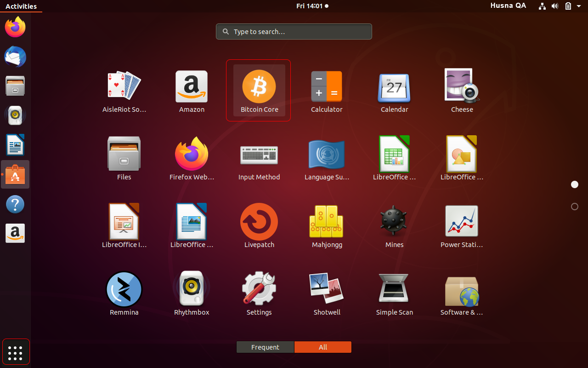This screenshot has height=368, width=588.
Task: Launch Bitcoin Core
Action: point(259,91)
